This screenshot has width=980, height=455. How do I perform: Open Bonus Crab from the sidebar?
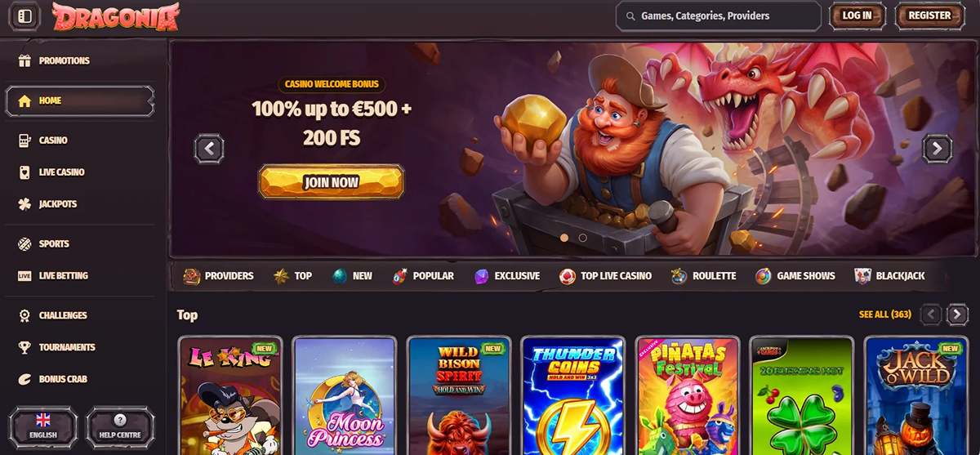point(54,379)
